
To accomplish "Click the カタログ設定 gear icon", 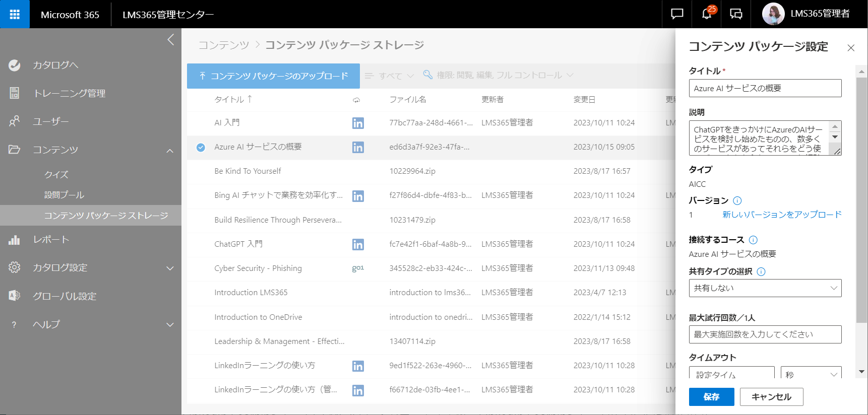I will coord(15,267).
